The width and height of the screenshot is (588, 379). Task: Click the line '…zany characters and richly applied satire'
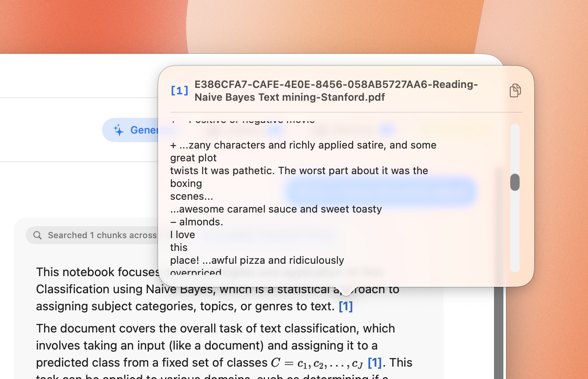coord(303,145)
